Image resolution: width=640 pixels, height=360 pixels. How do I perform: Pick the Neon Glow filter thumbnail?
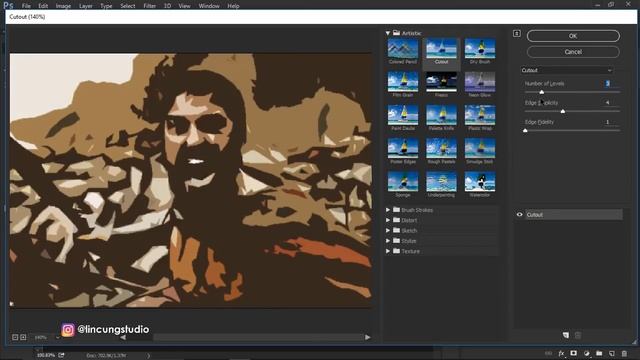point(480,82)
